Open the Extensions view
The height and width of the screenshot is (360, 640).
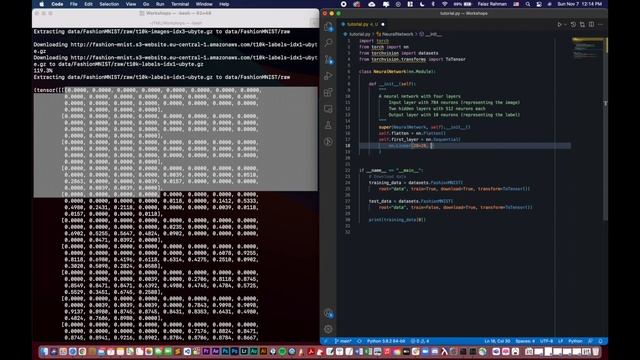[329, 92]
